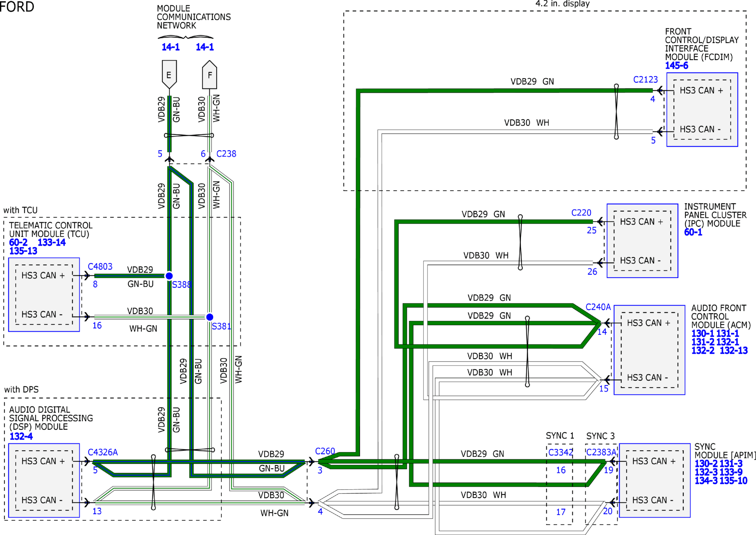Follow SYNC module page reference 131-3

point(731,464)
